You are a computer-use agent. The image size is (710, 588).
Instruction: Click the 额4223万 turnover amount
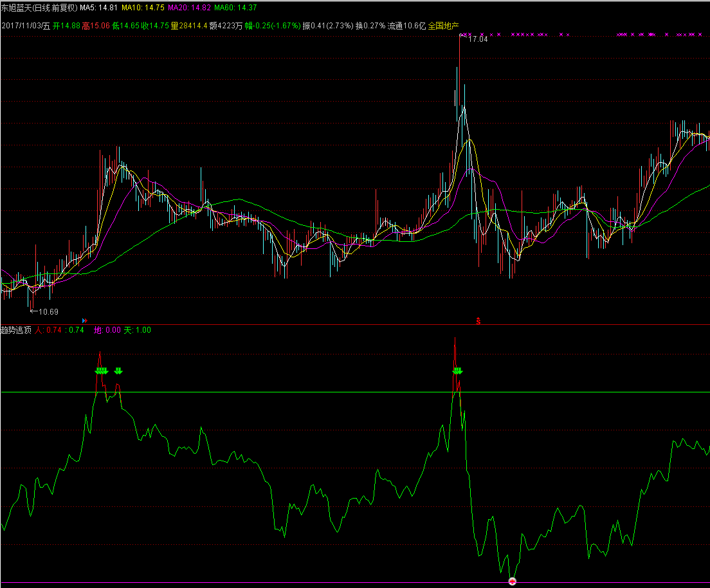pyautogui.click(x=226, y=26)
